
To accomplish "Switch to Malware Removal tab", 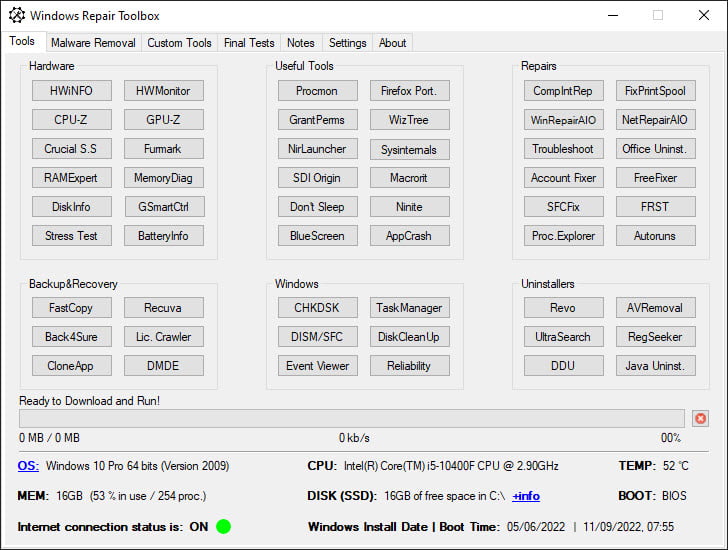I will [x=93, y=43].
